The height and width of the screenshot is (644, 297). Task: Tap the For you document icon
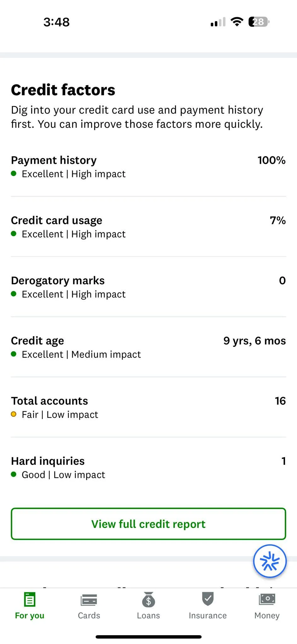click(x=30, y=599)
